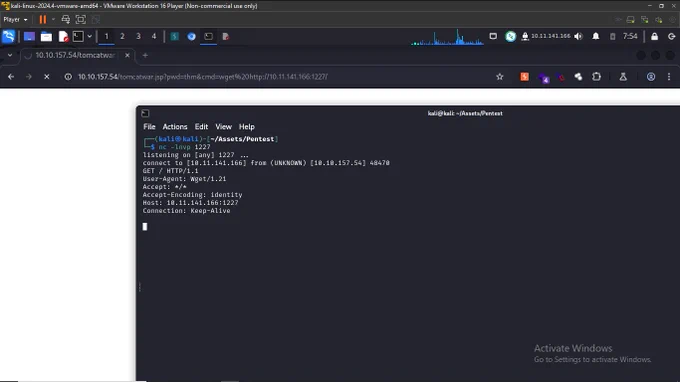Image resolution: width=680 pixels, height=382 pixels.
Task: Open the file manager from the panel
Action: pyautogui.click(x=46, y=36)
